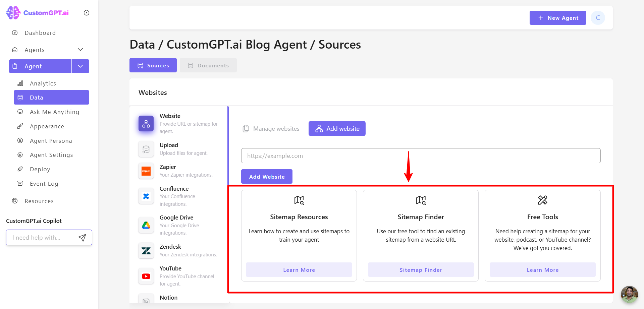This screenshot has width=644, height=309.
Task: Click Learn More under Free Tools
Action: coord(542,270)
